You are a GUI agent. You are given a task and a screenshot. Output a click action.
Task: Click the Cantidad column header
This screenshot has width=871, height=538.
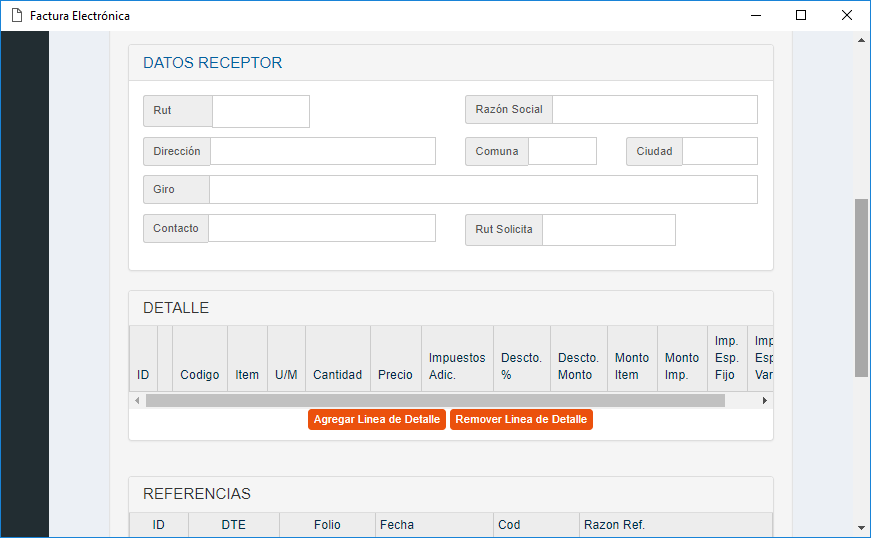point(337,375)
